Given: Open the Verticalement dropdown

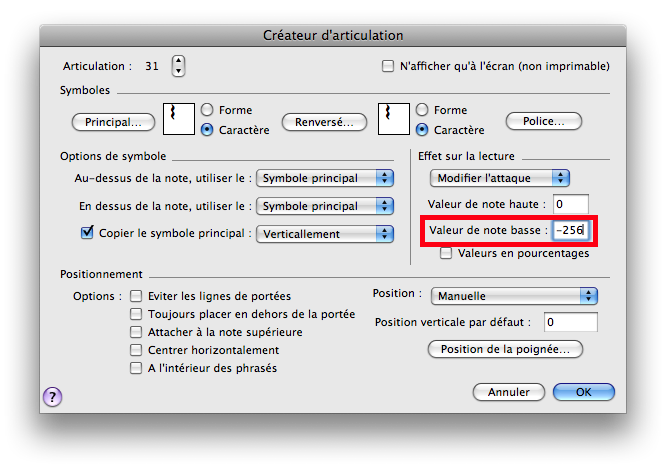Looking at the screenshot, I should pos(325,234).
